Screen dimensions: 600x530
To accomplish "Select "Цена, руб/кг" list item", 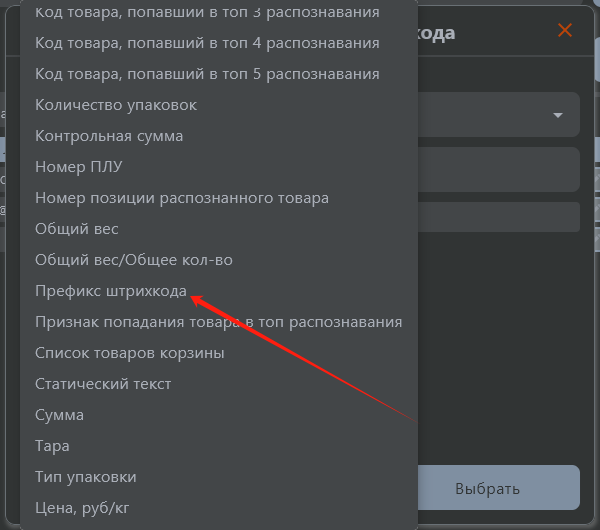I will [x=82, y=508].
